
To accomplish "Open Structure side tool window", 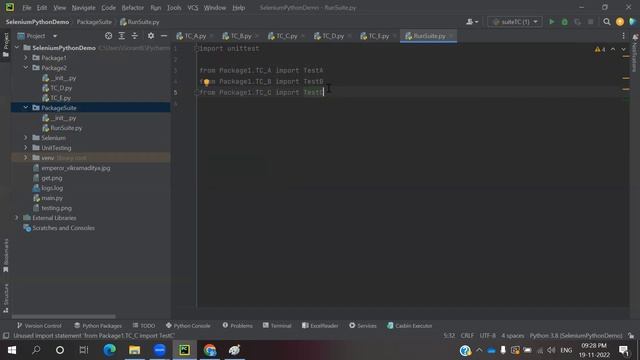I will (6, 298).
